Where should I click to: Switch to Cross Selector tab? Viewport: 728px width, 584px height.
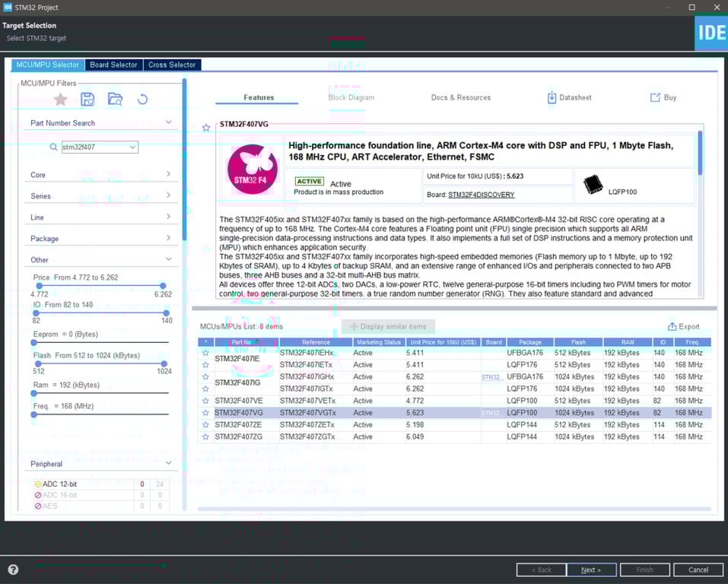coord(172,65)
